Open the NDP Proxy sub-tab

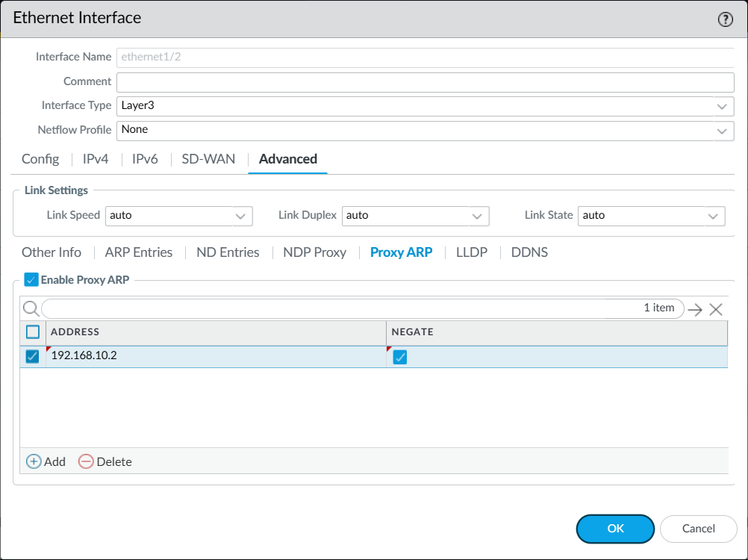(315, 252)
